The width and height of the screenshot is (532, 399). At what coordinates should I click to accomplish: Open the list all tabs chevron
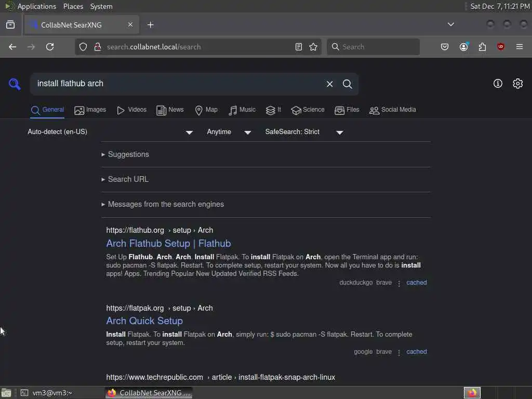[451, 24]
